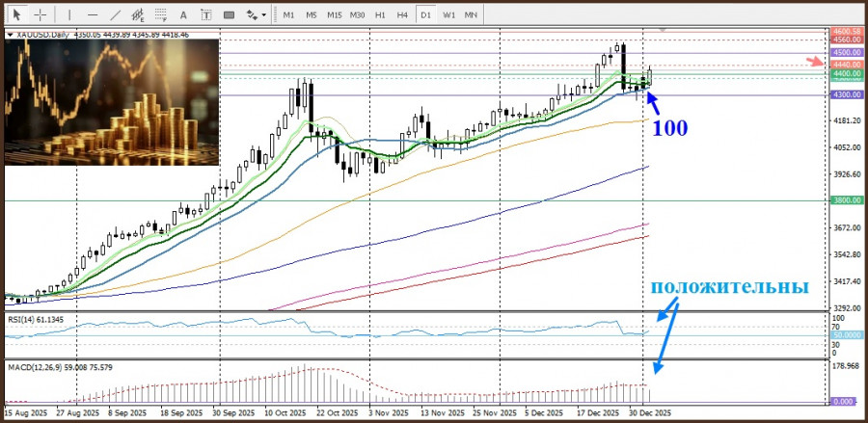Click the 4500.00 purple price label
868x423 pixels.
(846, 53)
